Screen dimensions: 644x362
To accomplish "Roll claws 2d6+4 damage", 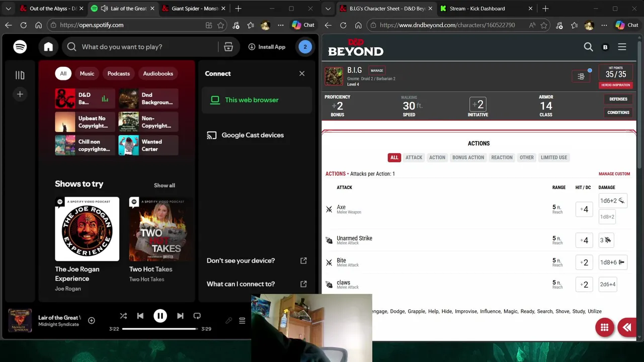I will pos(608,285).
